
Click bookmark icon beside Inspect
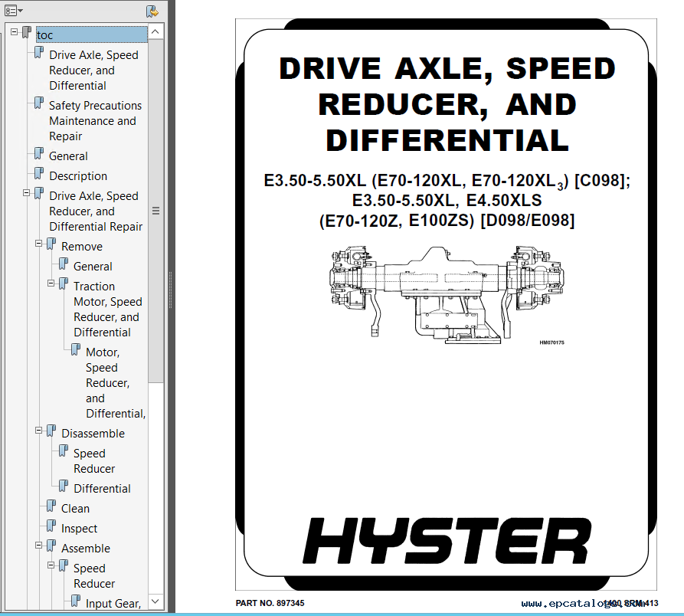[51, 526]
